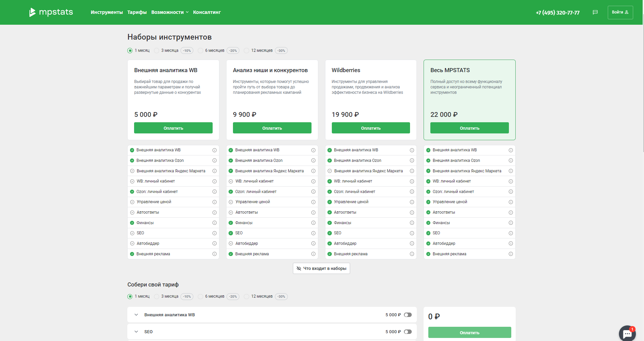This screenshot has width=644, height=341.
Task: Enable the Внешняя аналитика WB custom tariff switch
Action: [x=408, y=315]
